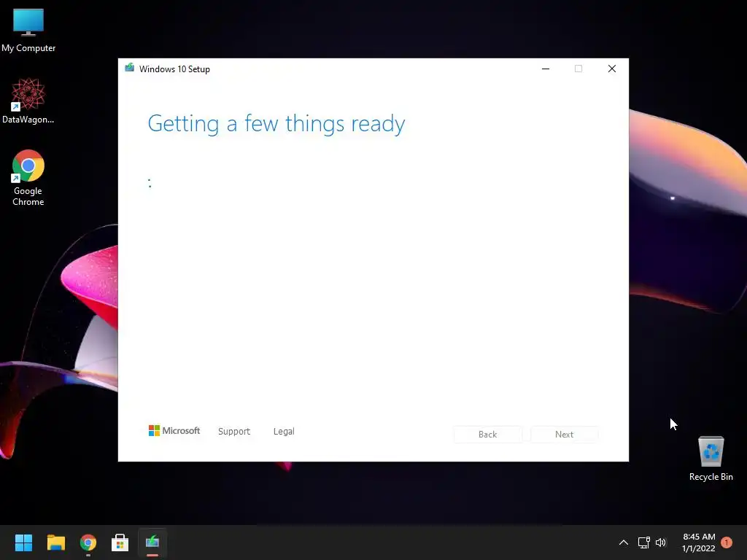Open the volume tray icon
This screenshot has width=747, height=560.
tap(661, 542)
